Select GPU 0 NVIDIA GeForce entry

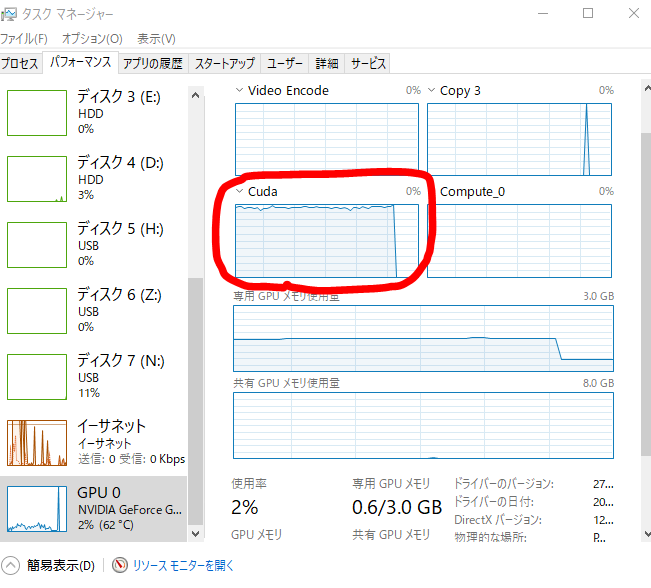(94, 509)
